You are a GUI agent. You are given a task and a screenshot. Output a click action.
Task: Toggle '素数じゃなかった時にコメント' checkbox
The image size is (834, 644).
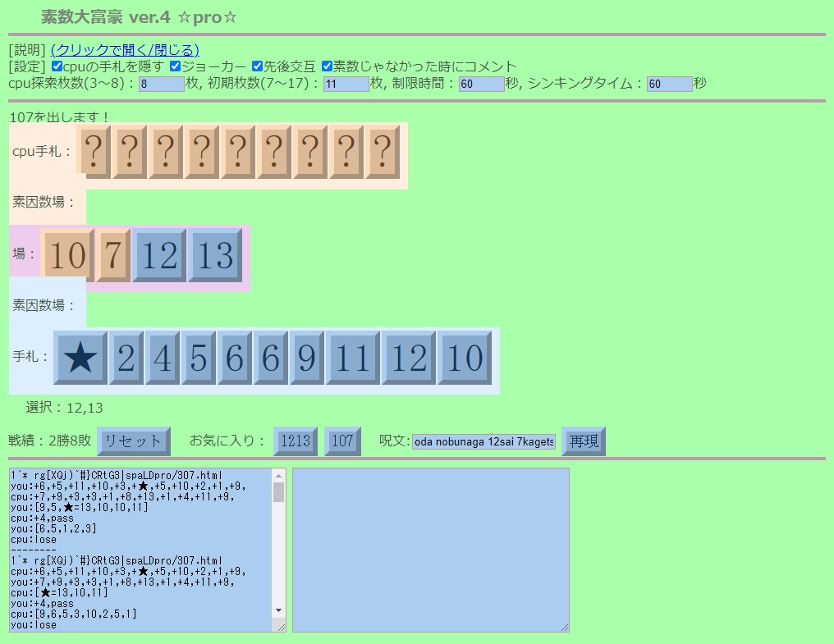[327, 66]
